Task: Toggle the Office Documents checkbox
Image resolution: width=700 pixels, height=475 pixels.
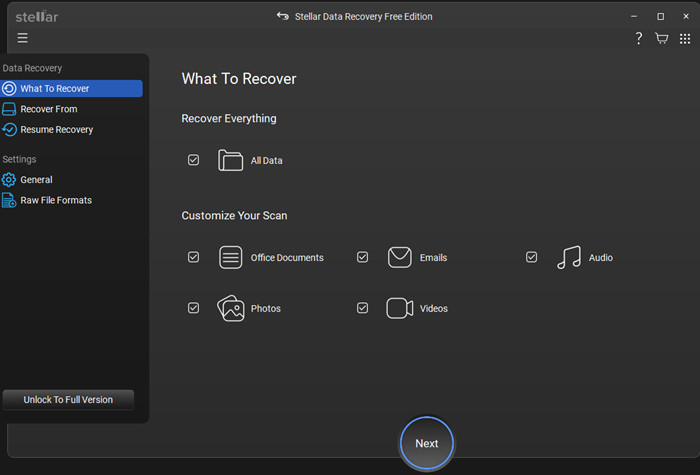Action: tap(193, 257)
